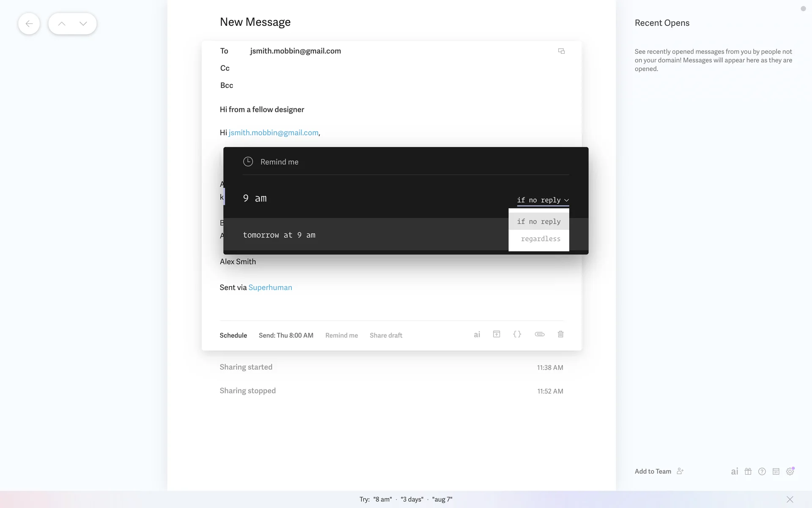Open the help question mark icon

point(762,472)
